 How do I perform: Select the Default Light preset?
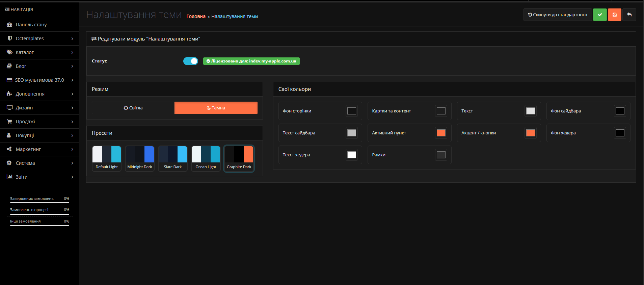click(107, 159)
